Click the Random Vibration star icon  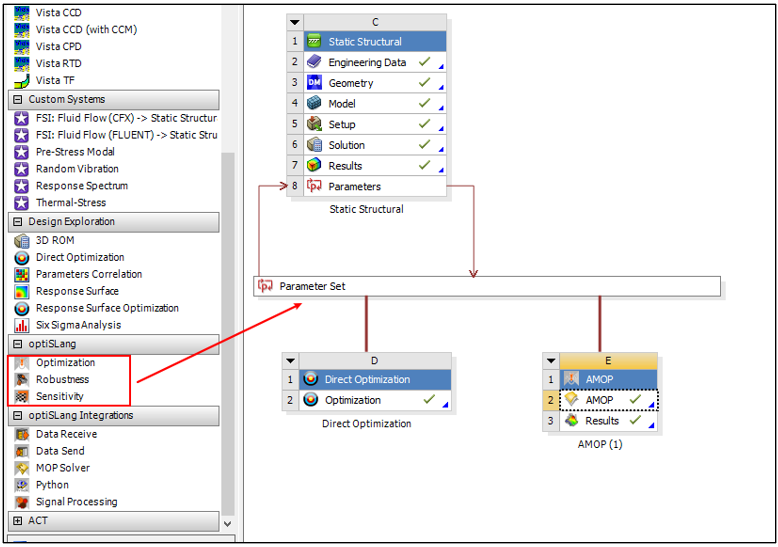point(21,169)
